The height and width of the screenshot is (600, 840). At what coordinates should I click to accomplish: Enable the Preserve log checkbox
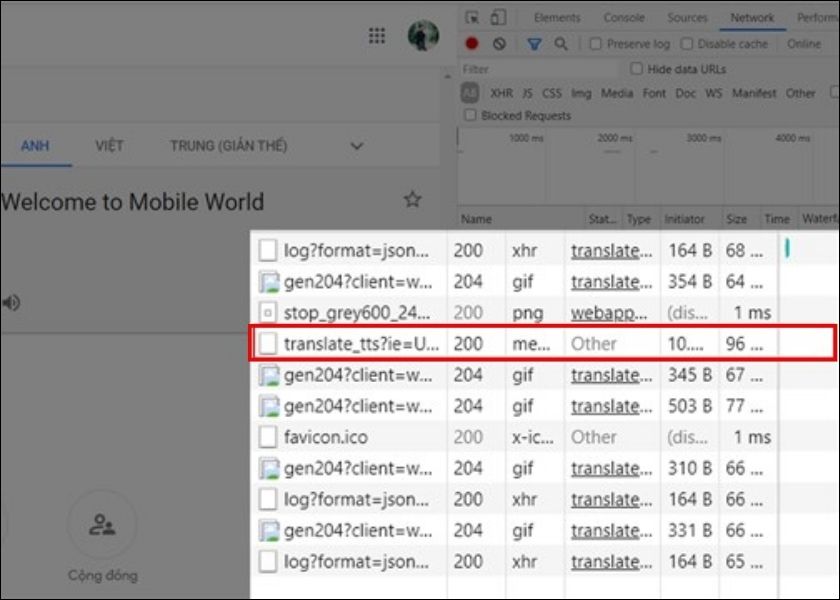pyautogui.click(x=596, y=44)
